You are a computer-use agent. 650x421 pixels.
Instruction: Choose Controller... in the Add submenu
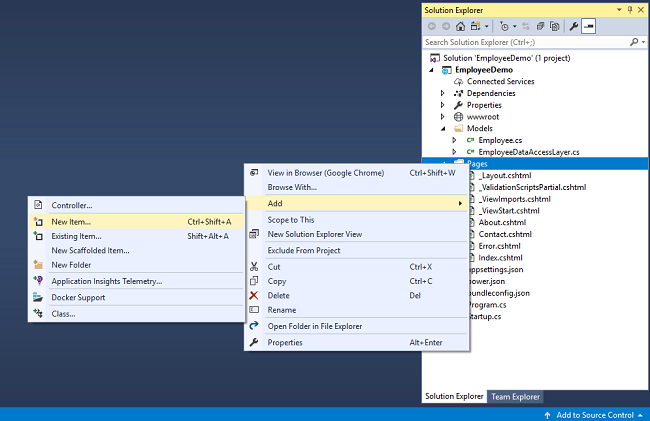(x=137, y=206)
